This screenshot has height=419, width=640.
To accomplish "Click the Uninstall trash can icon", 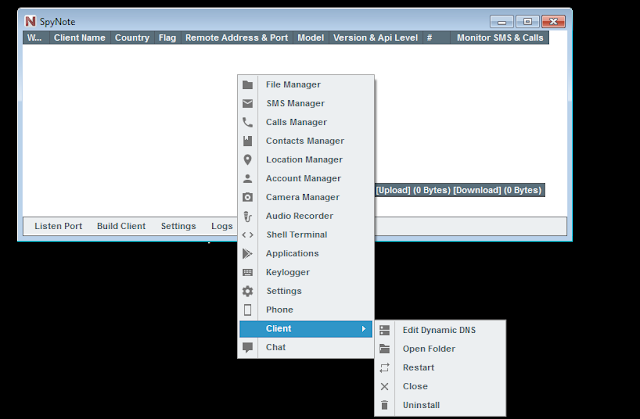I will coord(384,405).
